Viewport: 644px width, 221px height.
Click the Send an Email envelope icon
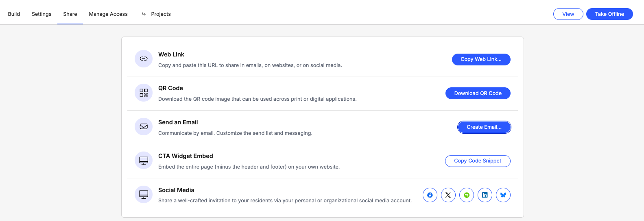(x=144, y=127)
